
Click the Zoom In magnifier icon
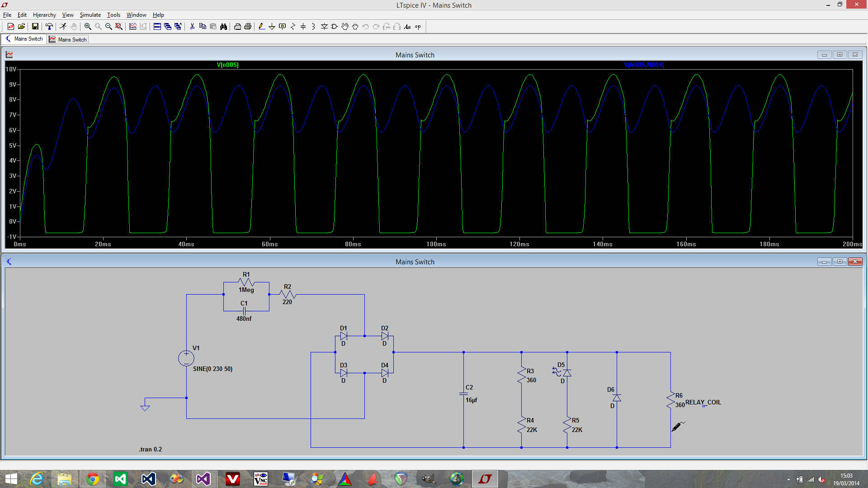[88, 27]
